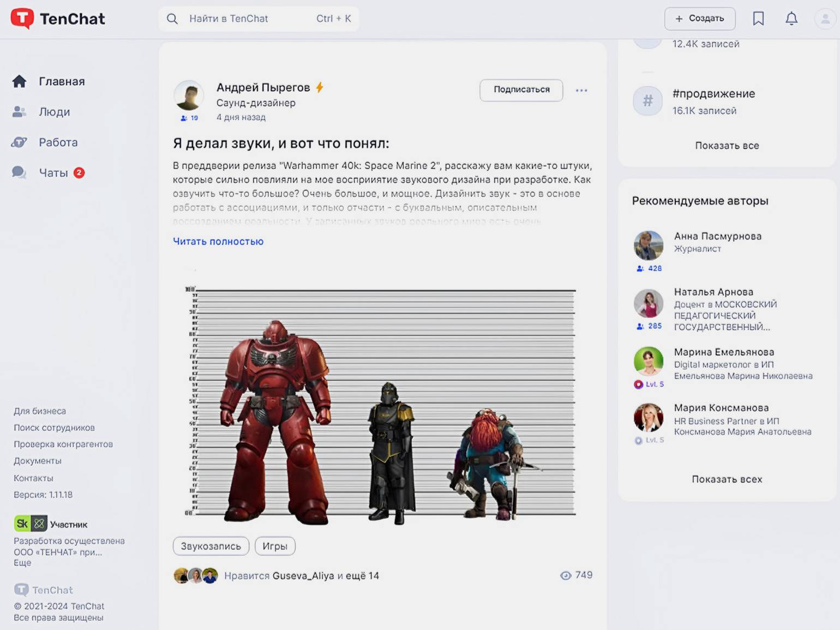This screenshot has width=840, height=630.
Task: Open 'Guseva_Aliya' profile from likes
Action: point(303,576)
